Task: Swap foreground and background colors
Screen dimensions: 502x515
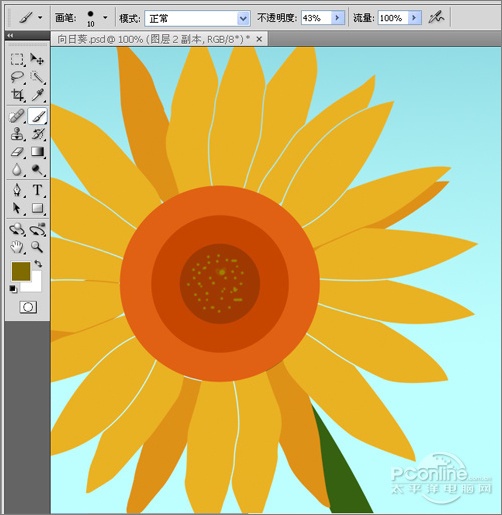Action: 38,264
